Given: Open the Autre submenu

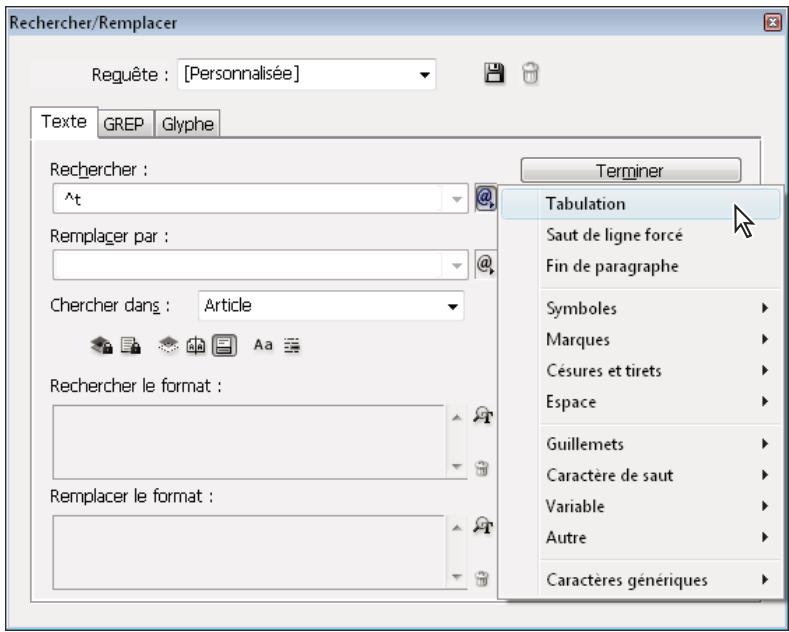Looking at the screenshot, I should (659, 537).
